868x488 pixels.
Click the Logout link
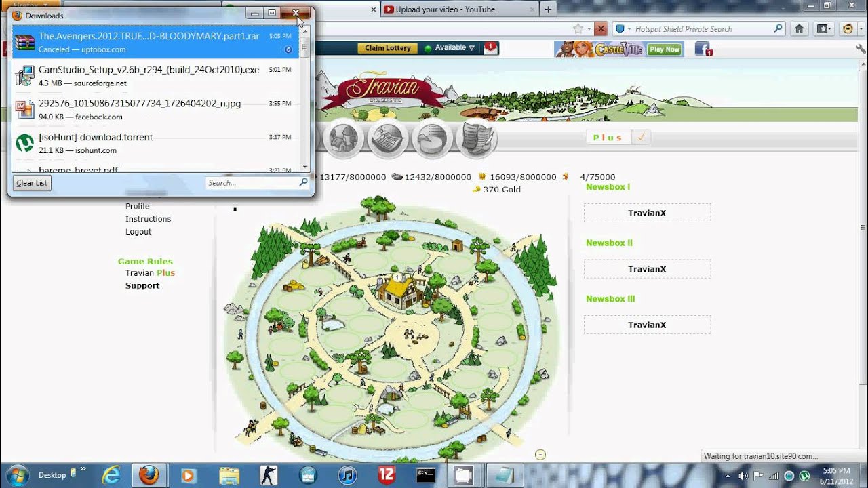pyautogui.click(x=138, y=232)
